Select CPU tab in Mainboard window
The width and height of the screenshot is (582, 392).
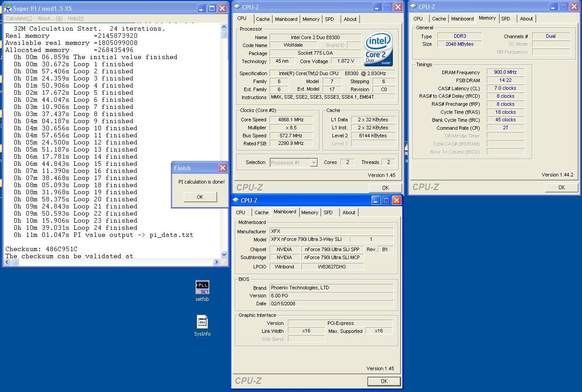click(241, 212)
